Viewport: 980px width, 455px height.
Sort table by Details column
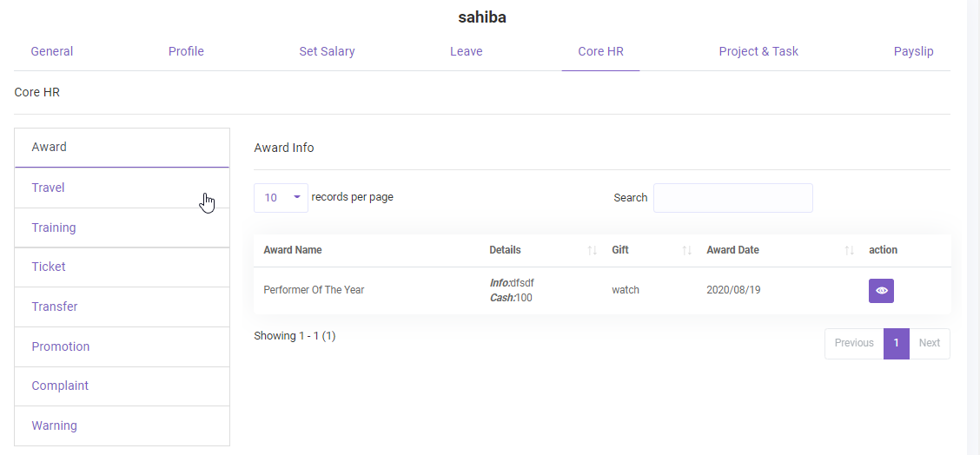[x=592, y=250]
